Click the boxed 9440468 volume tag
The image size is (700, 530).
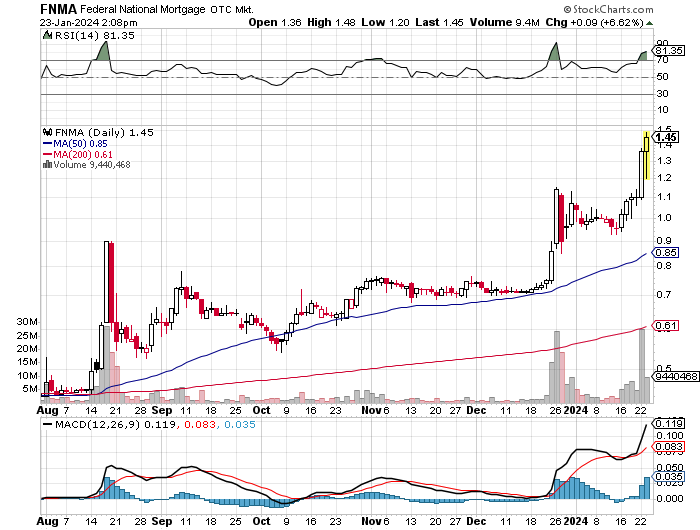676,377
